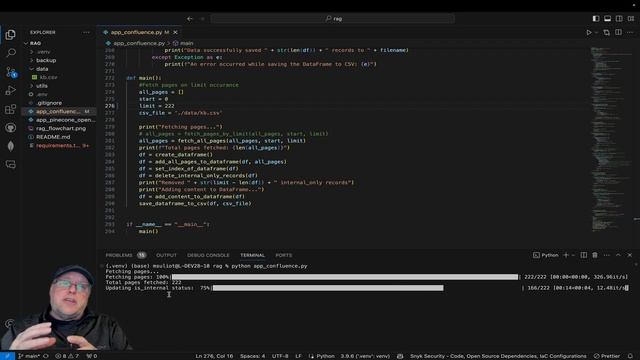The image size is (640, 360).
Task: Open the GitHub view icon in activity bar
Action: pos(11,128)
